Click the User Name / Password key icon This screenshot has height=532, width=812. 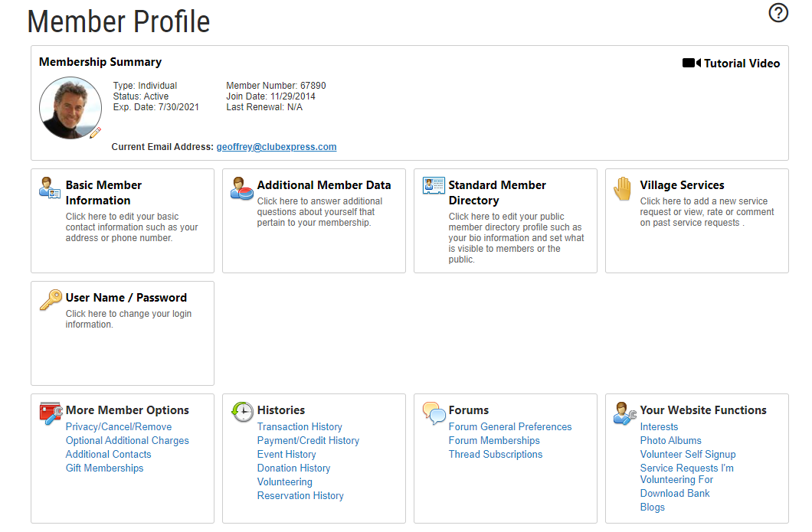50,300
